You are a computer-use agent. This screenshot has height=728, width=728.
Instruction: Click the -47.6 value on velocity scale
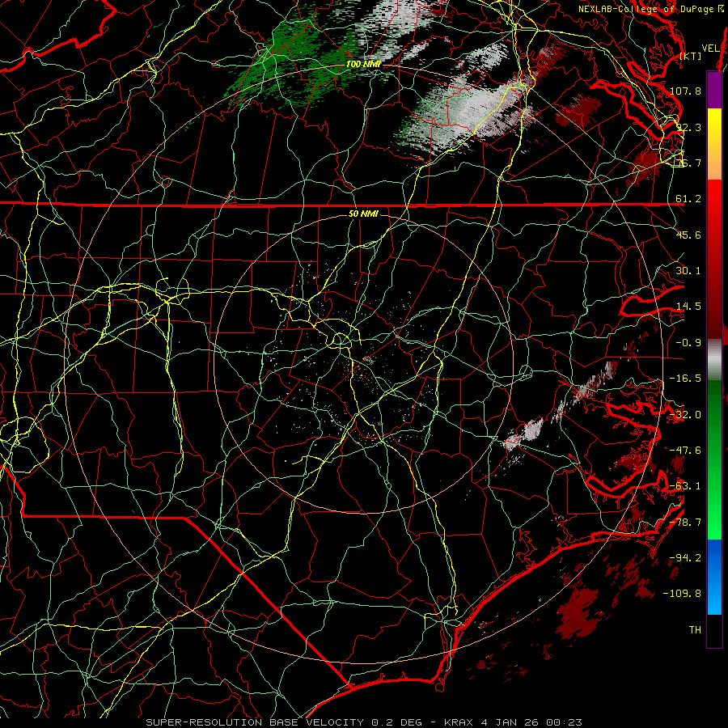tap(686, 451)
